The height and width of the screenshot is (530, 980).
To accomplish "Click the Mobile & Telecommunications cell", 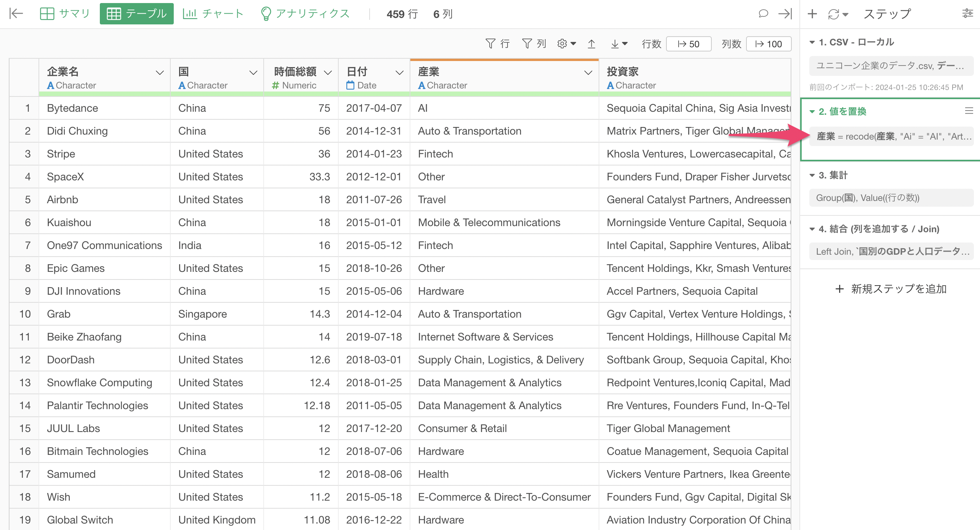I will pos(504,223).
